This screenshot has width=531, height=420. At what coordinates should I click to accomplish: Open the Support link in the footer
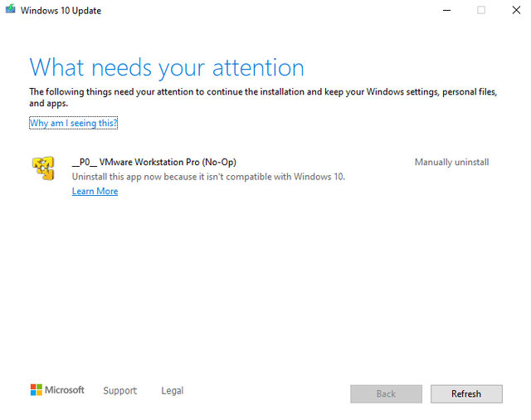tap(119, 390)
